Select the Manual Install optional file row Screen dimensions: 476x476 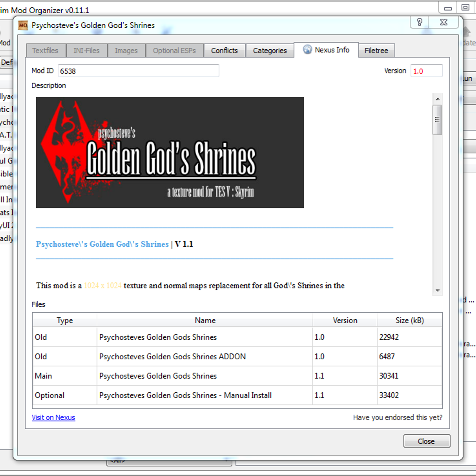click(x=237, y=395)
